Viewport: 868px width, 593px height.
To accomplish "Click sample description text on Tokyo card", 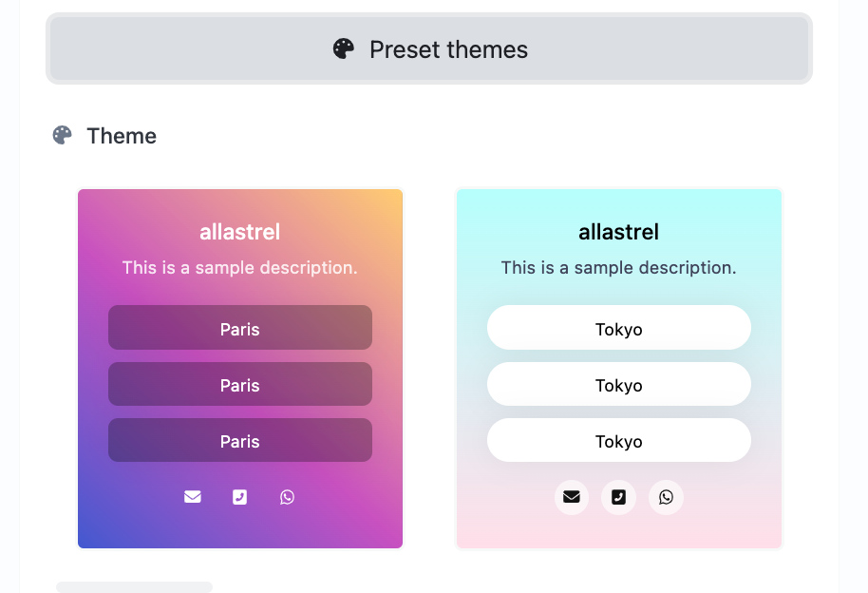I will pyautogui.click(x=619, y=268).
